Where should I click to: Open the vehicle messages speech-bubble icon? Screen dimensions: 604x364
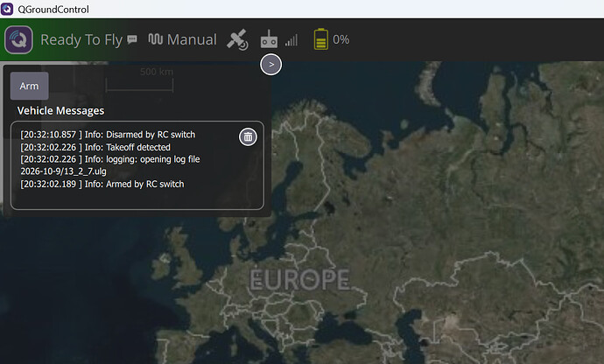pos(132,38)
